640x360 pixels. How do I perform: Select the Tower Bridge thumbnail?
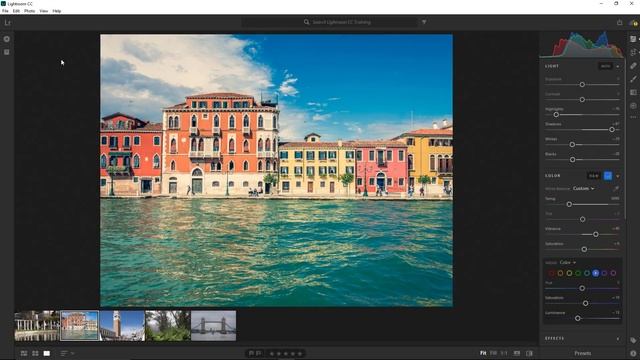click(213, 326)
